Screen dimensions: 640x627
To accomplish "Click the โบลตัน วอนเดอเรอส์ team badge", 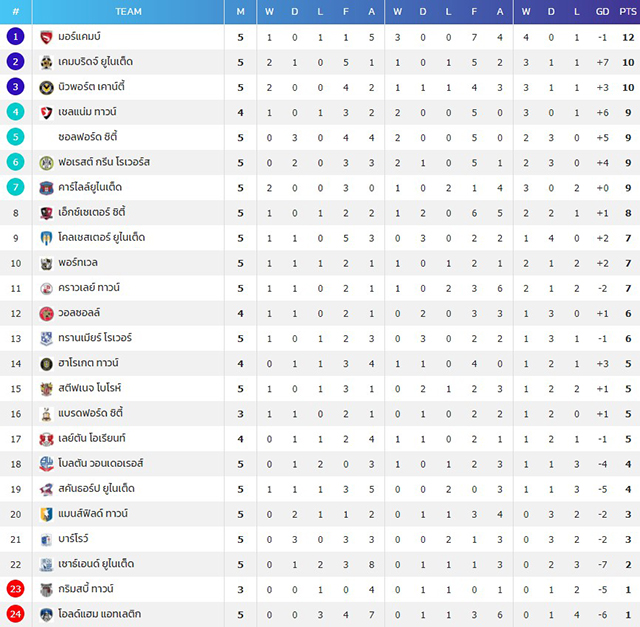I will pyautogui.click(x=46, y=464).
